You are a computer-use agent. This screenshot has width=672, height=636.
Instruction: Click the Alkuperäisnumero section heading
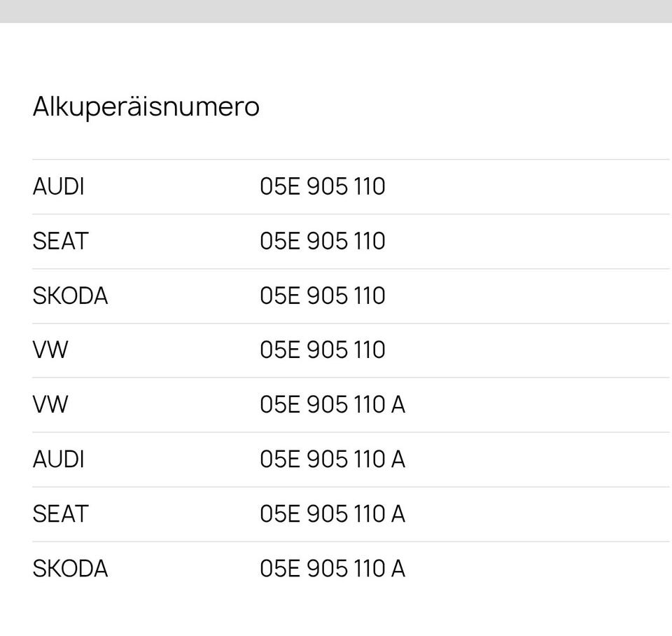pyautogui.click(x=146, y=107)
